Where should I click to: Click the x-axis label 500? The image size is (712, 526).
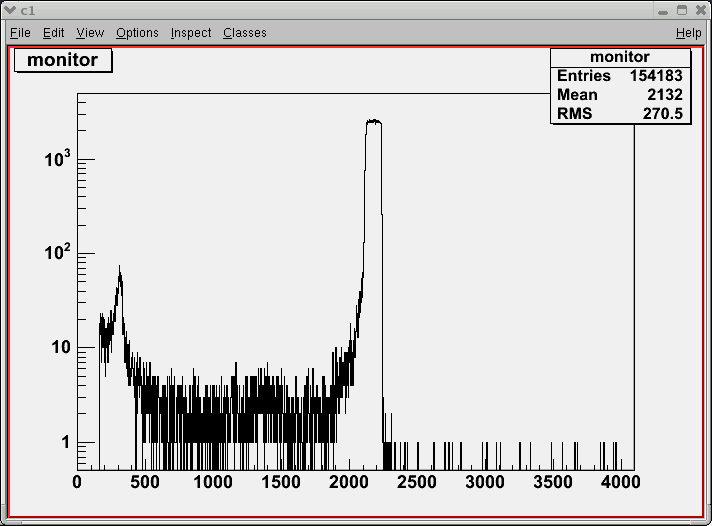145,482
